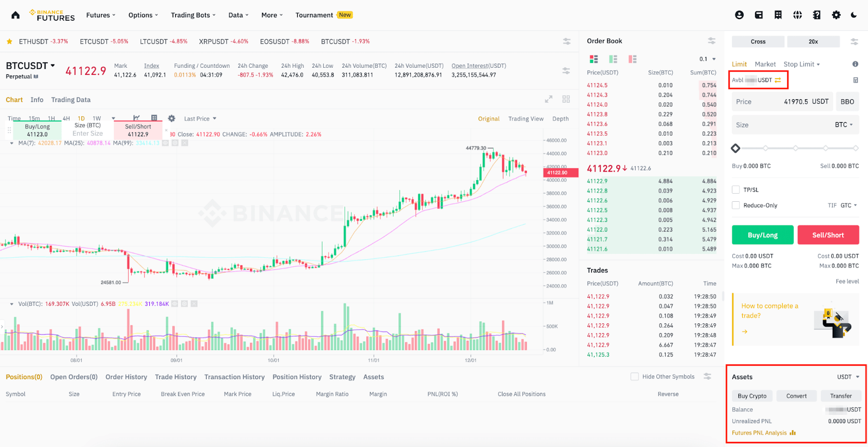Enable TP/SL checkbox
The height and width of the screenshot is (447, 868).
[x=736, y=190]
